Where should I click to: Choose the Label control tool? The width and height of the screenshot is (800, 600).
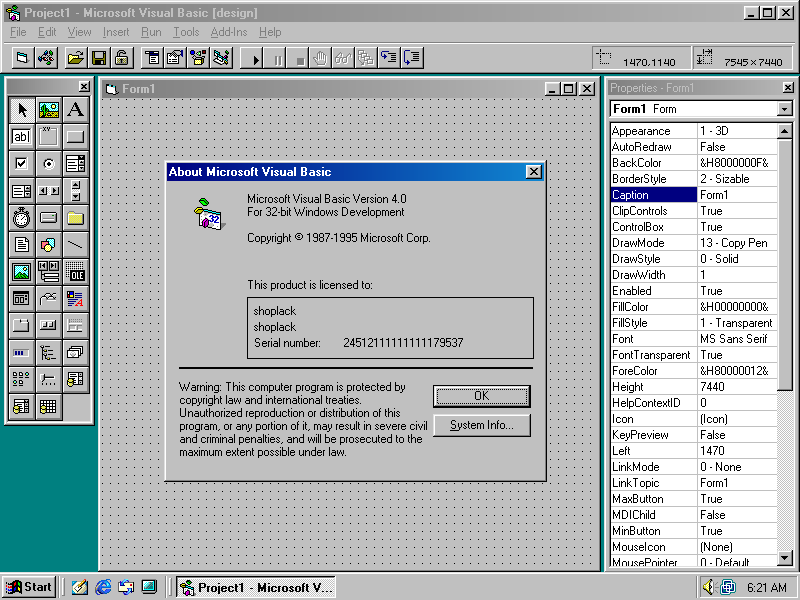click(76, 110)
